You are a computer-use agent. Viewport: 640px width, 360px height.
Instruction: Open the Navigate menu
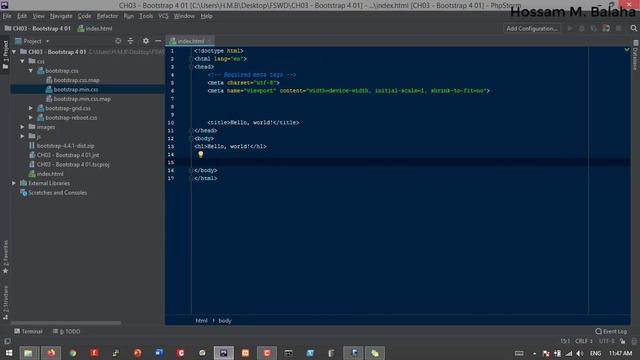pyautogui.click(x=61, y=16)
